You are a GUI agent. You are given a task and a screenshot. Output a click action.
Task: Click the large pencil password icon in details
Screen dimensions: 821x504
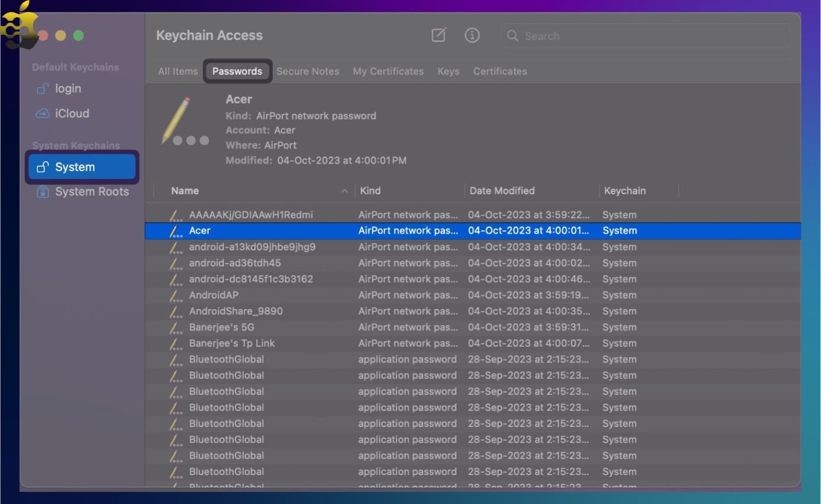click(185, 122)
